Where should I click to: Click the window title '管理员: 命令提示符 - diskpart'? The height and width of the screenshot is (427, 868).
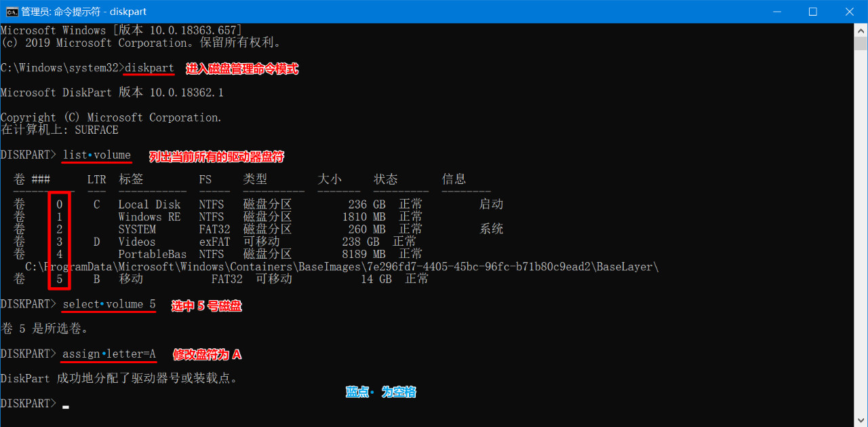point(83,12)
